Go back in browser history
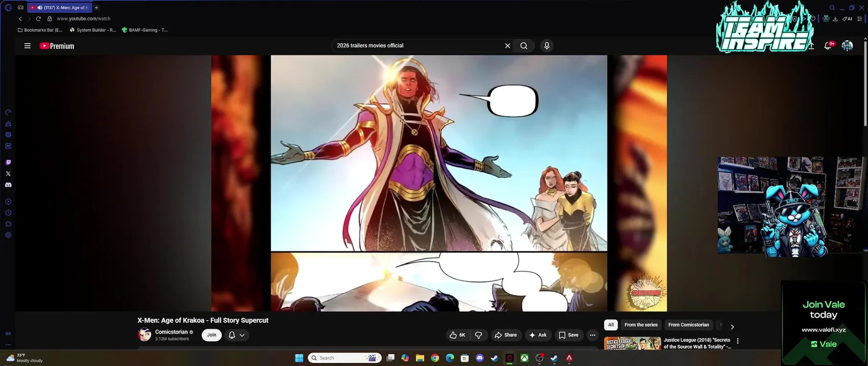868x366 pixels. [20, 19]
